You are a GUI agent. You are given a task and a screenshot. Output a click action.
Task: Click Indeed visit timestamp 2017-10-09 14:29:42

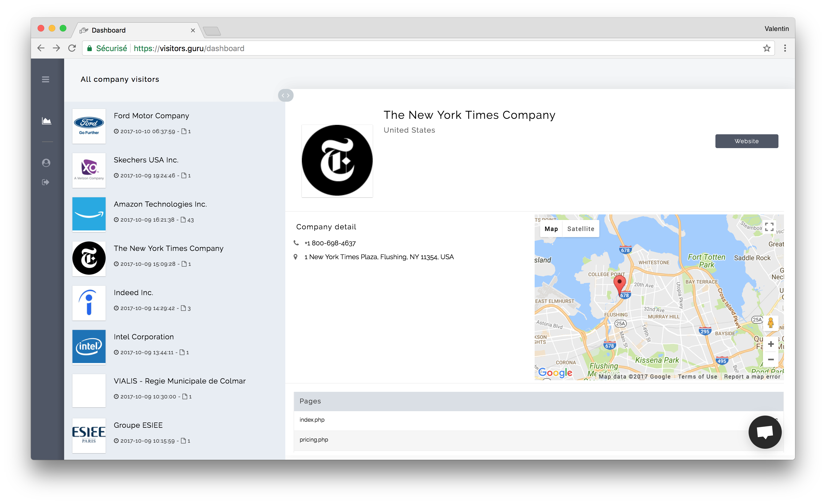[x=148, y=308]
